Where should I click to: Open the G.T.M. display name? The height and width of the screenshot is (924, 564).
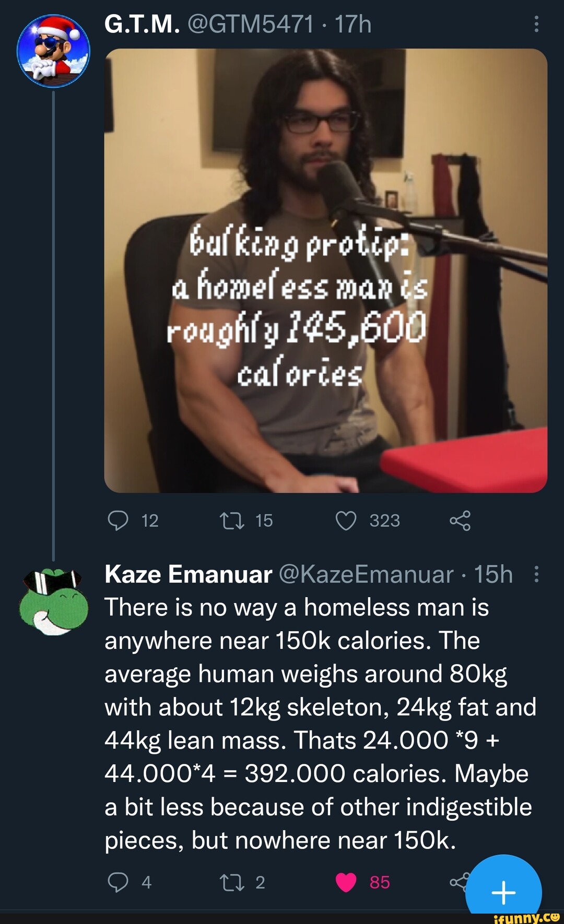(x=142, y=24)
